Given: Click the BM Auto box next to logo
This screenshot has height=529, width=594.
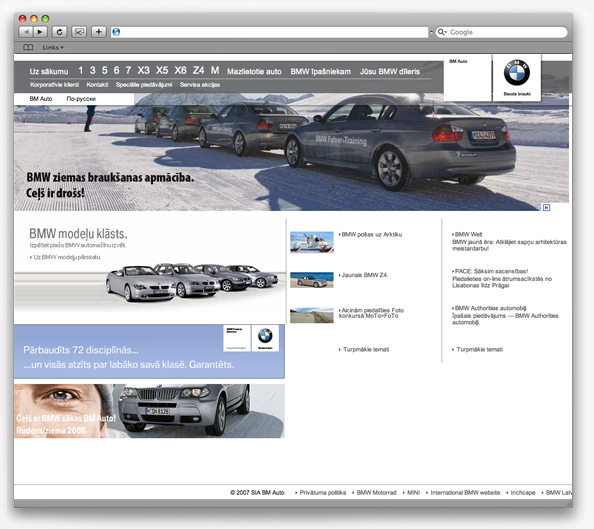Looking at the screenshot, I should pos(468,78).
